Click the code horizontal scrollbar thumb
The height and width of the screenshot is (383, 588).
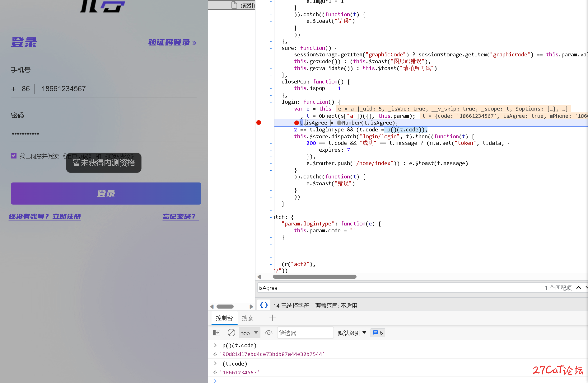point(315,277)
